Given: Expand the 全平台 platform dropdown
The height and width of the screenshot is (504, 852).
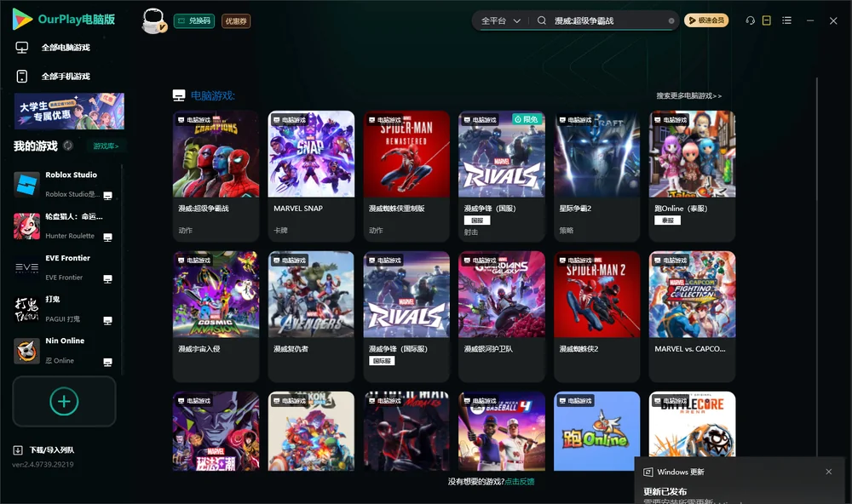Looking at the screenshot, I should click(x=501, y=20).
